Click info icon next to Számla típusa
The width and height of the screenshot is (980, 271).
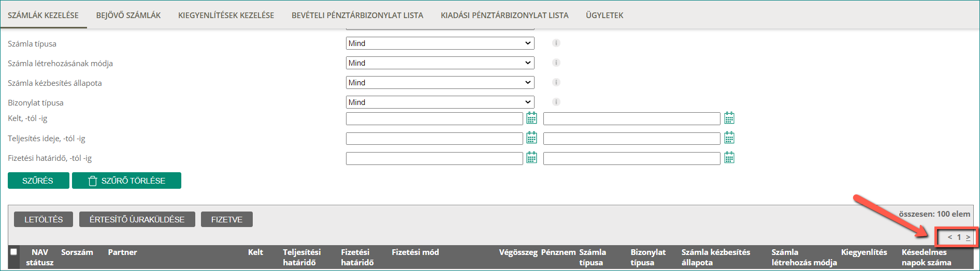coord(556,43)
